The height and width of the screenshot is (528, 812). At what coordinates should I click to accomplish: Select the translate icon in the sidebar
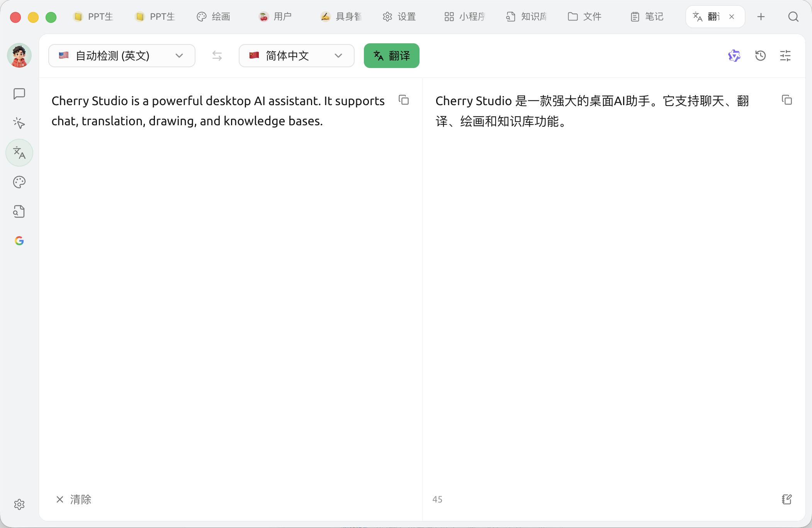click(x=19, y=153)
